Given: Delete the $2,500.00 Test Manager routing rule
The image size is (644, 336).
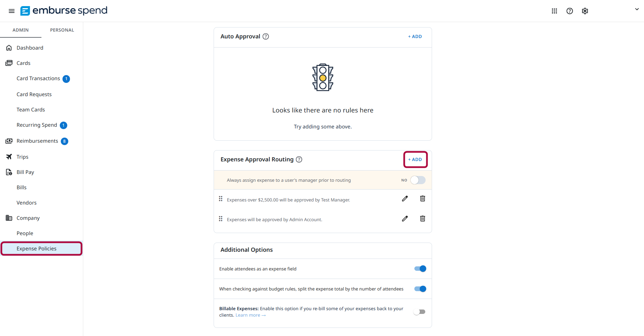Looking at the screenshot, I should [x=423, y=199].
